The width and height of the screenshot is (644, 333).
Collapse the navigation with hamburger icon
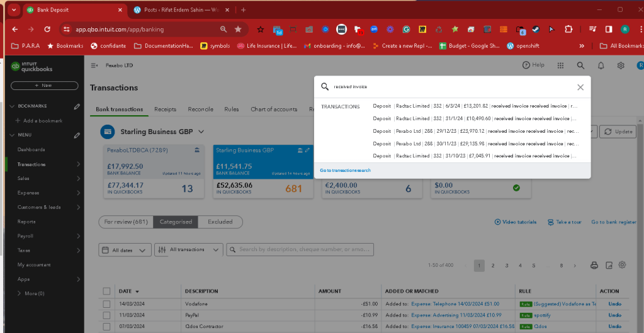[94, 65]
